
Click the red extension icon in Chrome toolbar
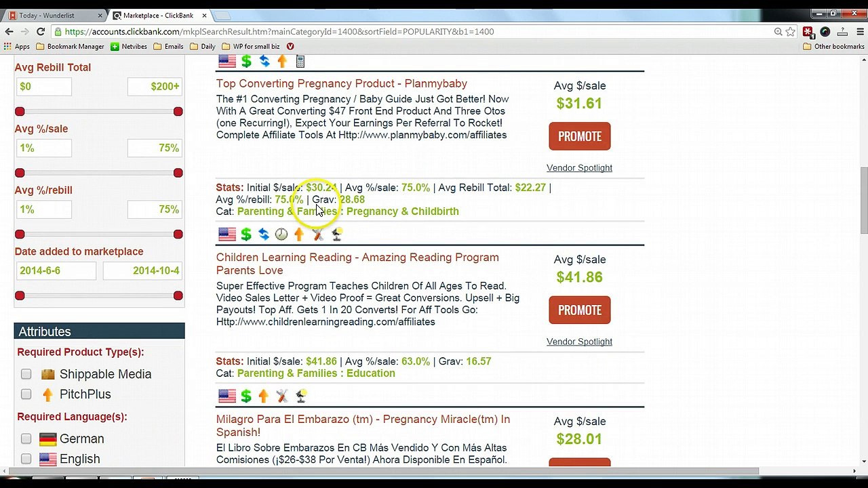(808, 31)
